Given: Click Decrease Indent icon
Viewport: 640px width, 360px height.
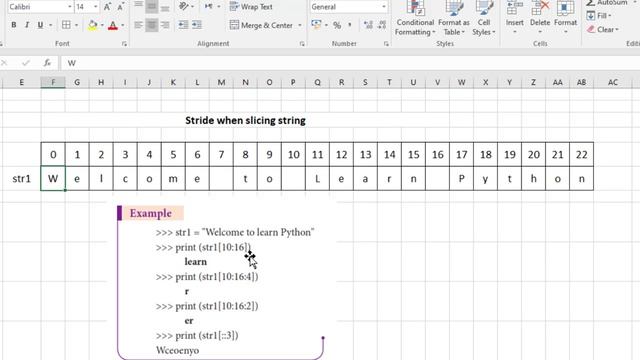Looking at the screenshot, I should (x=183, y=25).
